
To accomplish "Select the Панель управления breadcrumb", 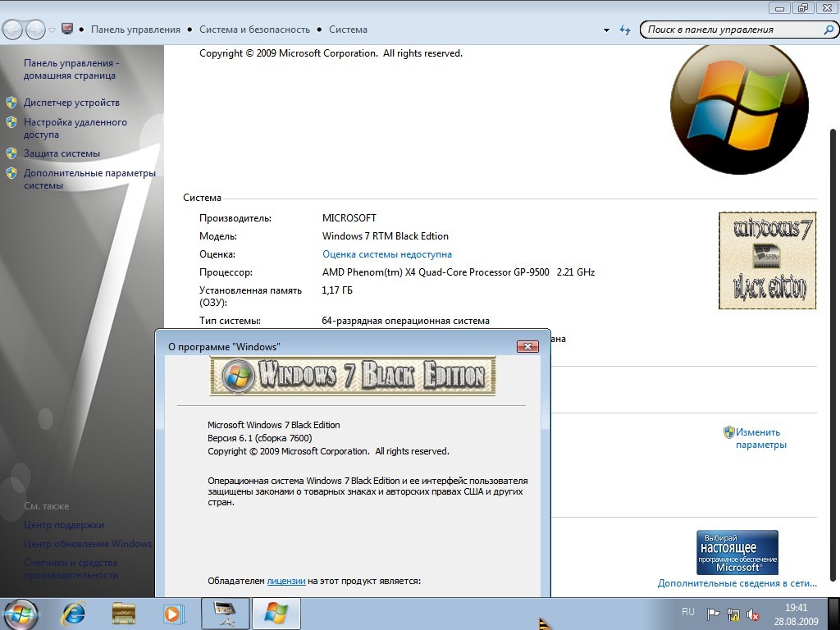I will 135,30.
